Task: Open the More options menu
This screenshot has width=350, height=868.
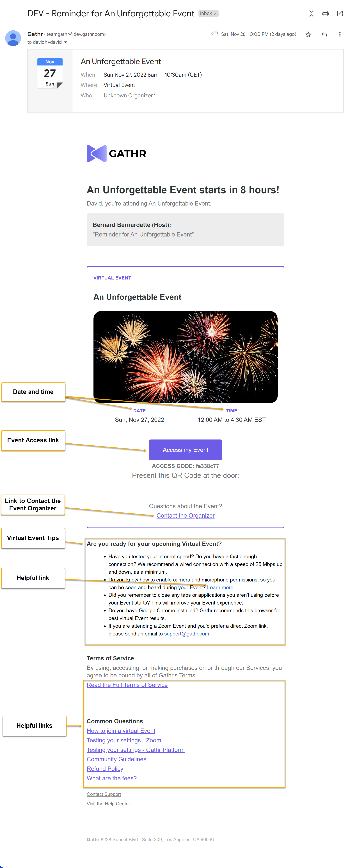Action: 340,34
